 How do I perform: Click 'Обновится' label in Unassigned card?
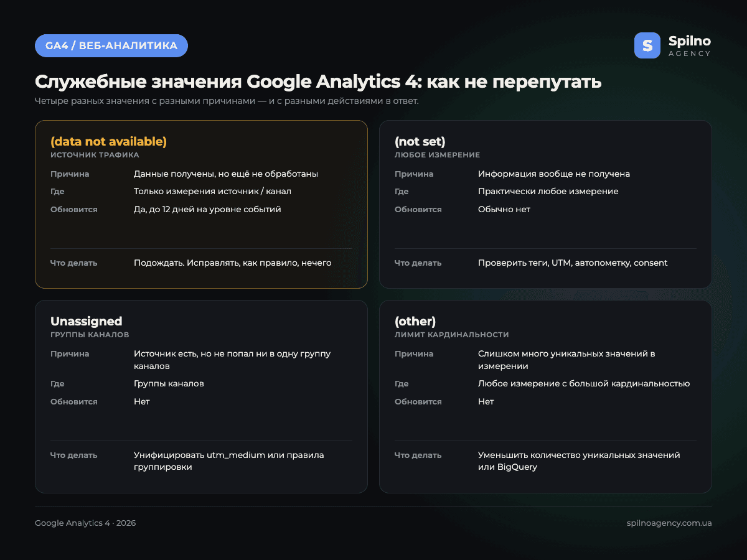click(x=74, y=402)
